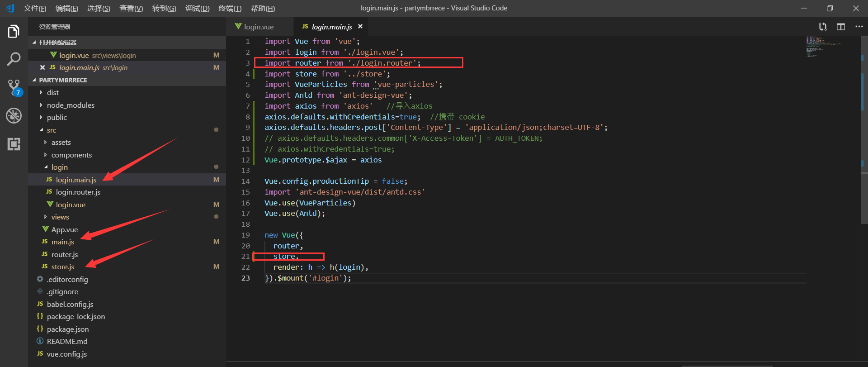Expand the components folder
This screenshot has width=868, height=367.
pyautogui.click(x=45, y=155)
